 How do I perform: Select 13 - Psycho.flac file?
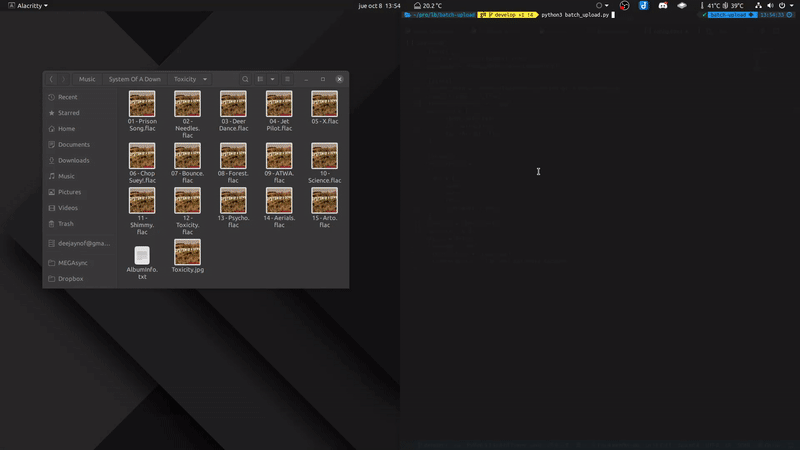click(233, 207)
